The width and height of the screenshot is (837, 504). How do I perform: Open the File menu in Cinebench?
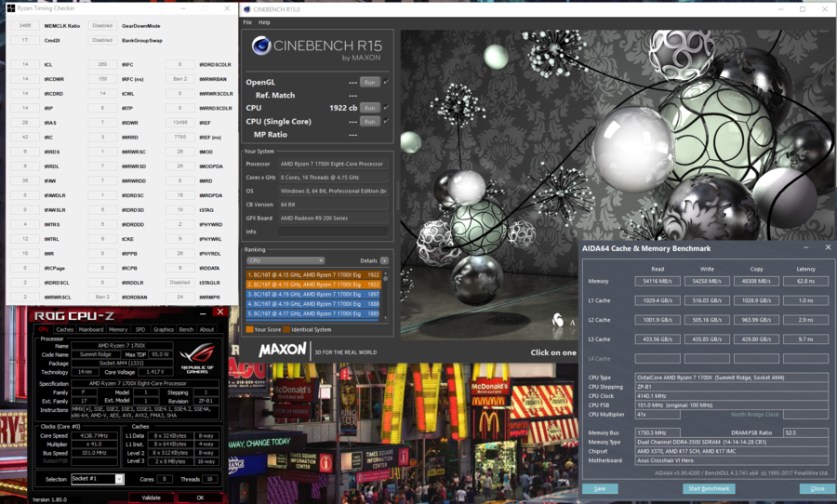click(247, 22)
